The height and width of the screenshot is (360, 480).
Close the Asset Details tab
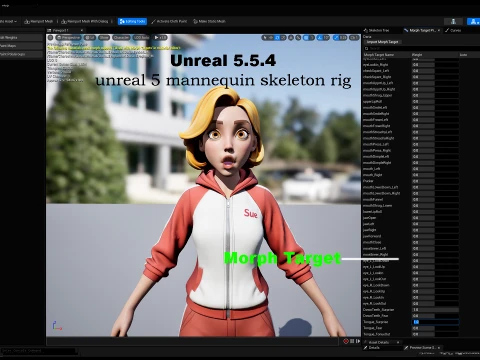(398, 342)
